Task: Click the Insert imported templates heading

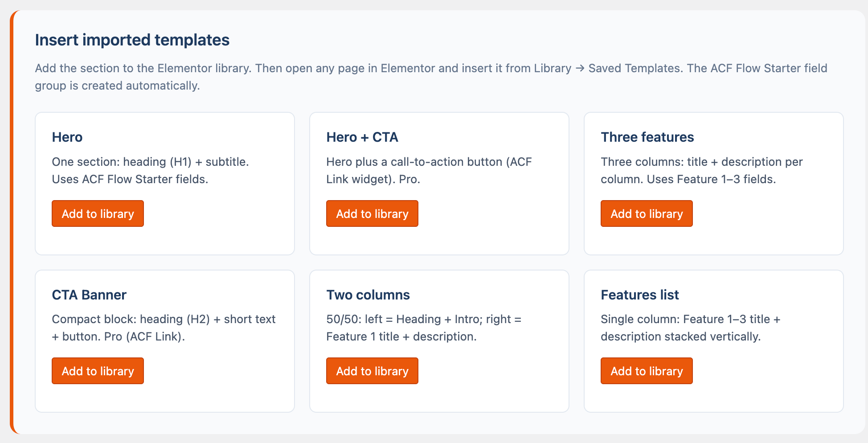Action: [x=132, y=40]
